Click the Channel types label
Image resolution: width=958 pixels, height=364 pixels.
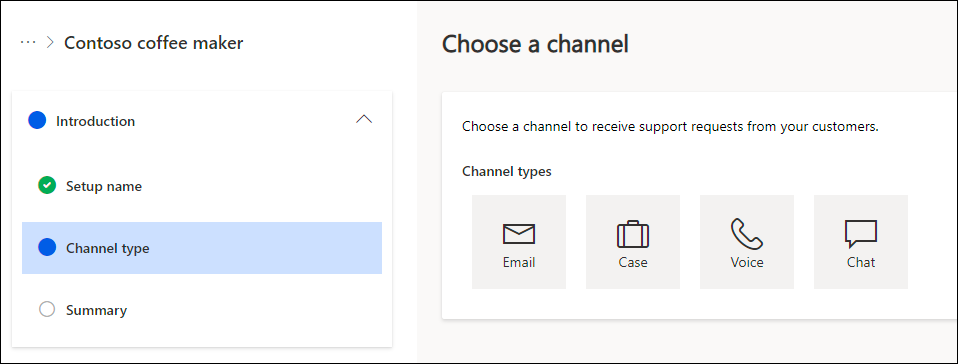(506, 172)
